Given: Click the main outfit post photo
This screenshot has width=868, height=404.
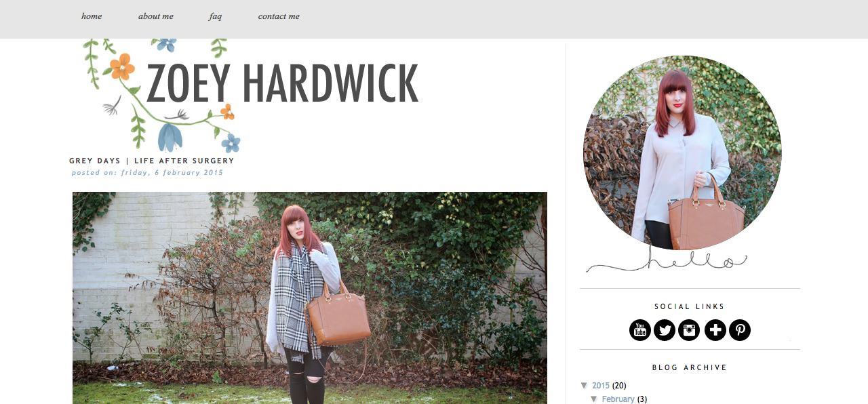Looking at the screenshot, I should pyautogui.click(x=310, y=298).
